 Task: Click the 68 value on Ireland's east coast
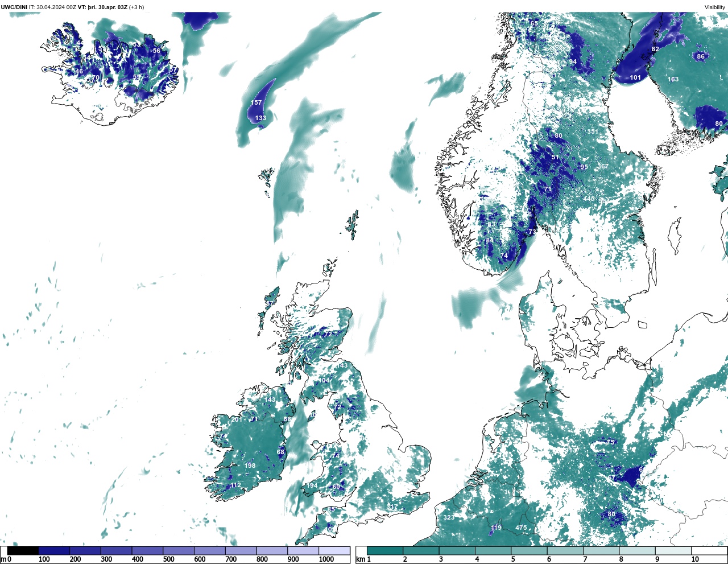click(x=280, y=452)
